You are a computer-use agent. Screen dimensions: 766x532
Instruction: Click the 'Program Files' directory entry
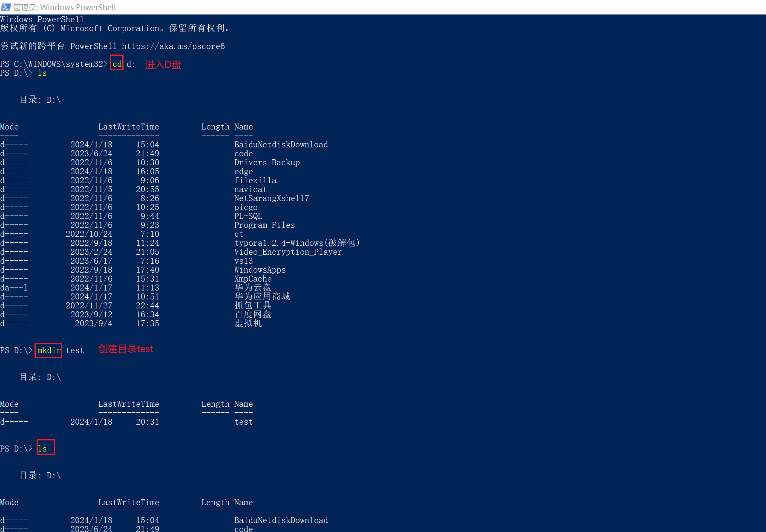click(265, 225)
